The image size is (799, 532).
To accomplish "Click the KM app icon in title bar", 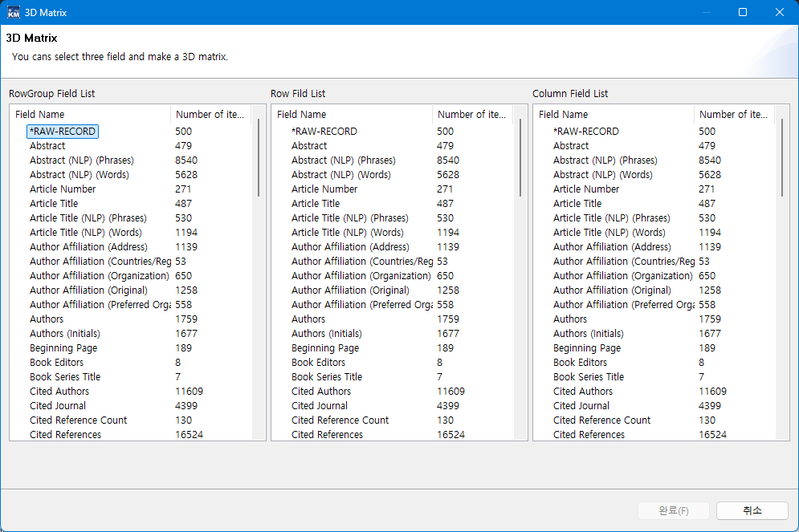I will click(14, 12).
